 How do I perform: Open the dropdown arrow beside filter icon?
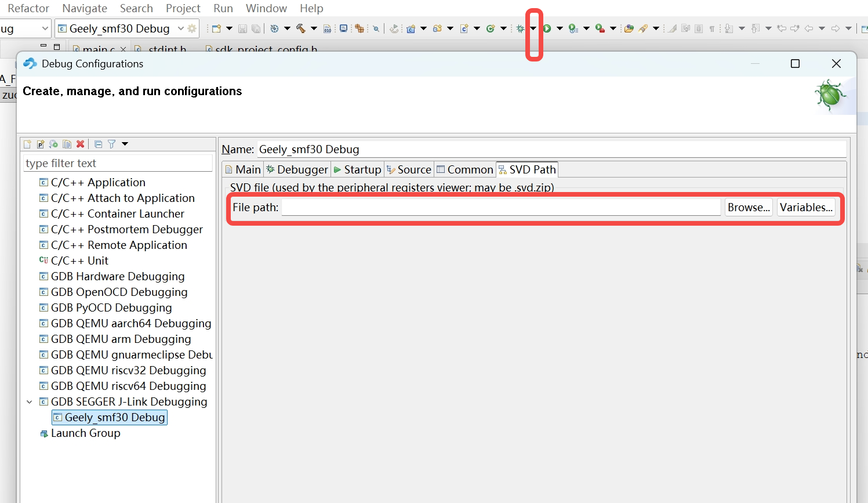tap(125, 144)
